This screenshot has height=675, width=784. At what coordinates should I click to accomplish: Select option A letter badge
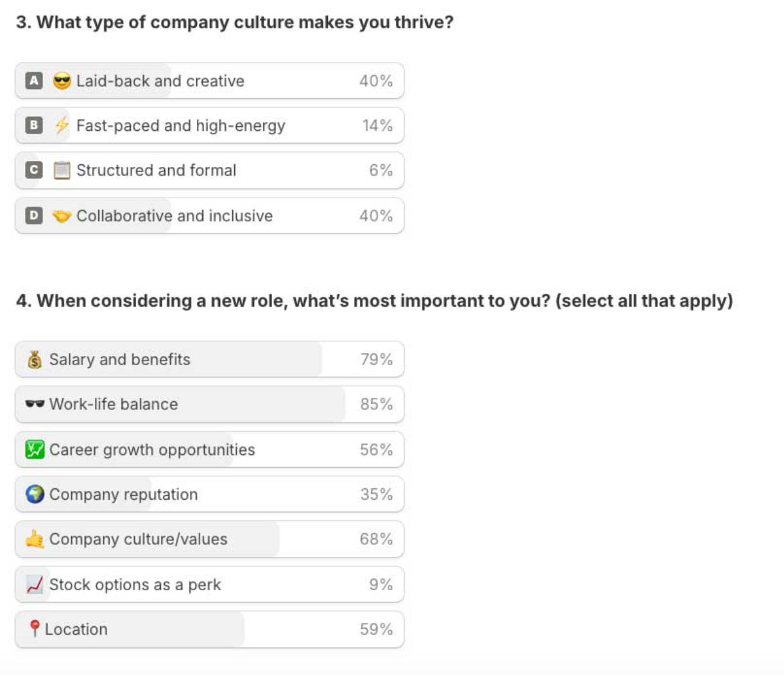(34, 81)
